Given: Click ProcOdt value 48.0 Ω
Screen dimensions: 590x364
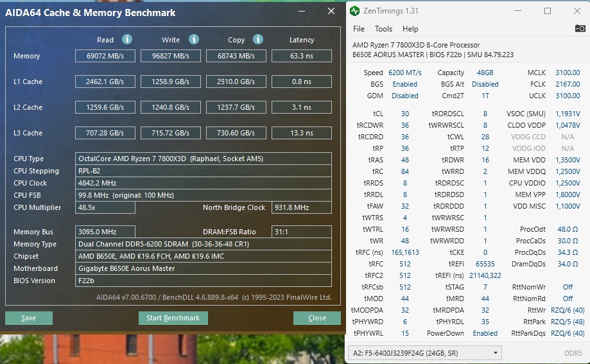Looking at the screenshot, I should tap(568, 229).
